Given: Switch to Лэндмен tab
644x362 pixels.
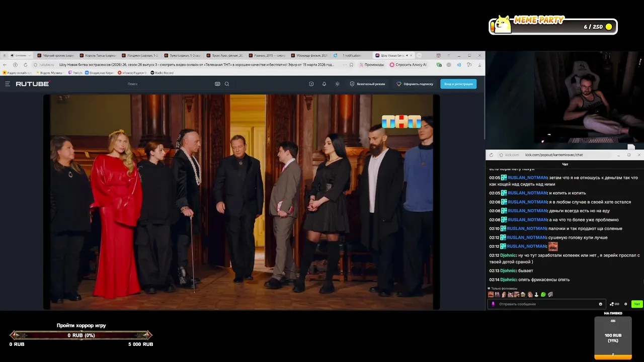Looking at the screenshot, I should pos(140,55).
